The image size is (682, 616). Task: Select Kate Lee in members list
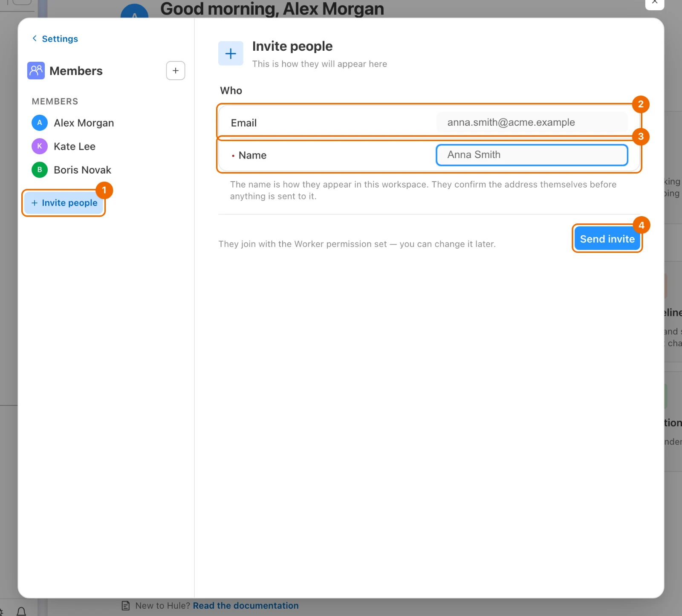pyautogui.click(x=64, y=146)
